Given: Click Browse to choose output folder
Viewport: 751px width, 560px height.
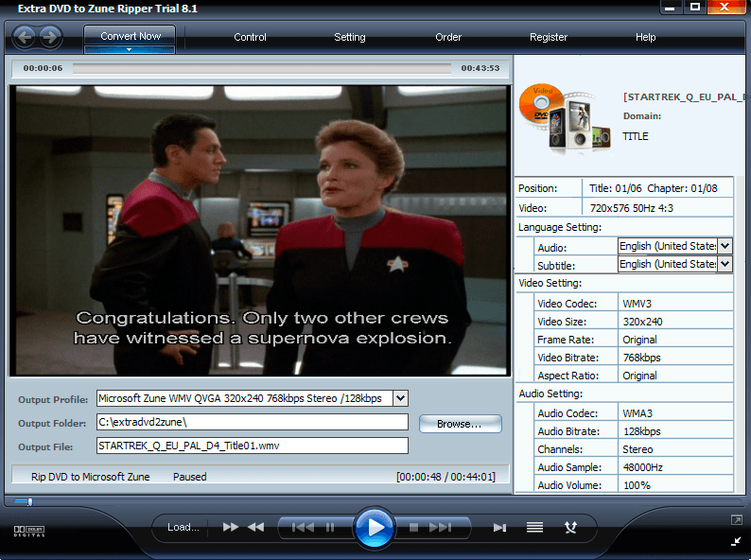Looking at the screenshot, I should (461, 424).
